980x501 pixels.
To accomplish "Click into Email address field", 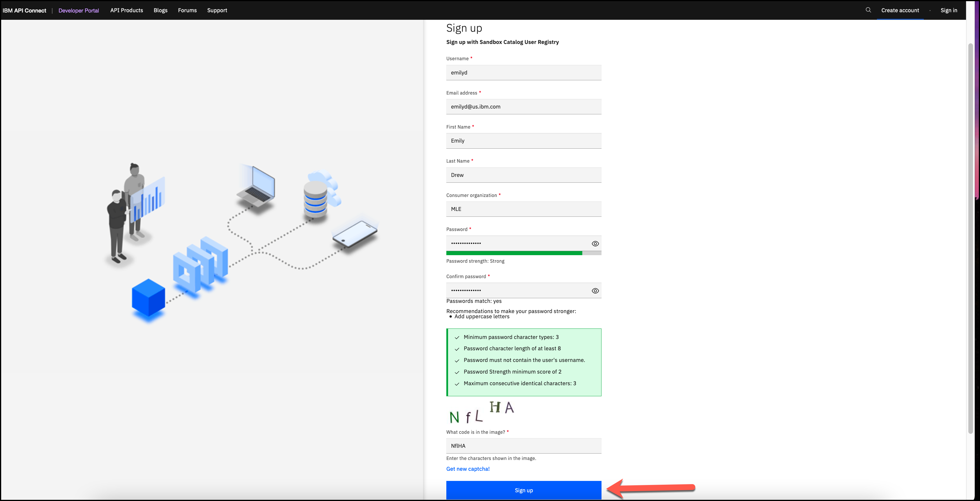I will [x=523, y=107].
